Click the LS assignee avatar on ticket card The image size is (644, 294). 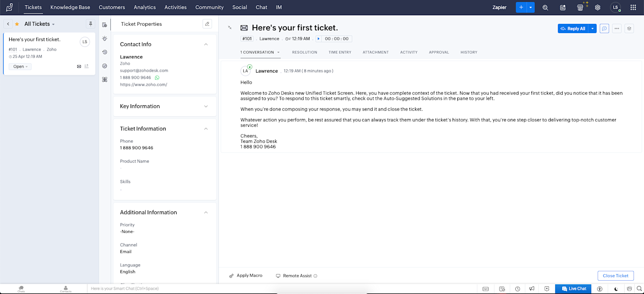pos(85,42)
